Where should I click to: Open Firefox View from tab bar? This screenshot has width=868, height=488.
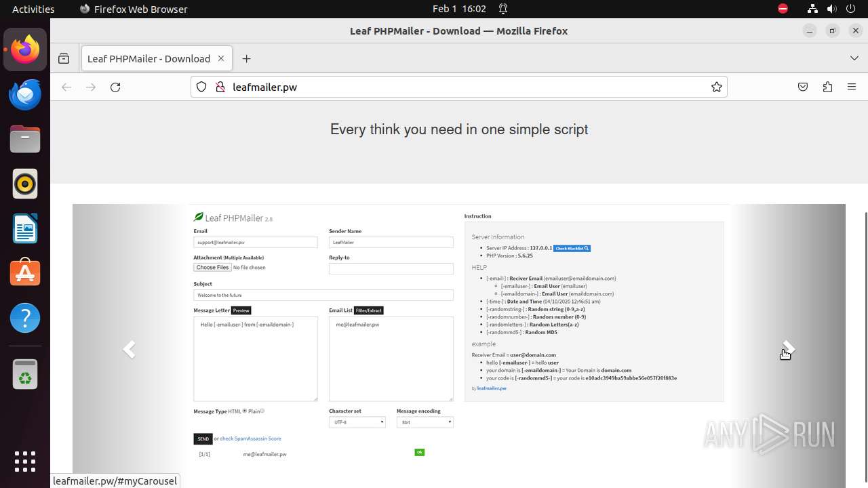click(64, 58)
